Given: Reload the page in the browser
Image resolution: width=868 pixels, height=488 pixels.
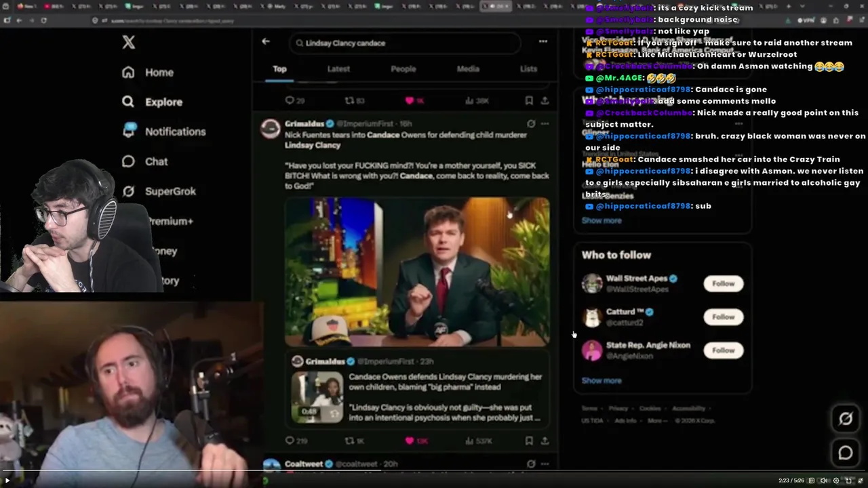Looking at the screenshot, I should (44, 20).
